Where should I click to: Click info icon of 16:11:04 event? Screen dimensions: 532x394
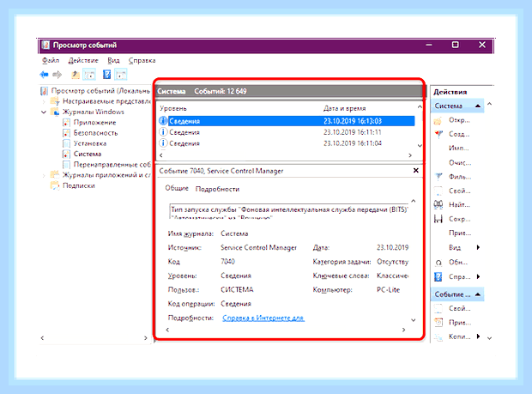pos(163,143)
